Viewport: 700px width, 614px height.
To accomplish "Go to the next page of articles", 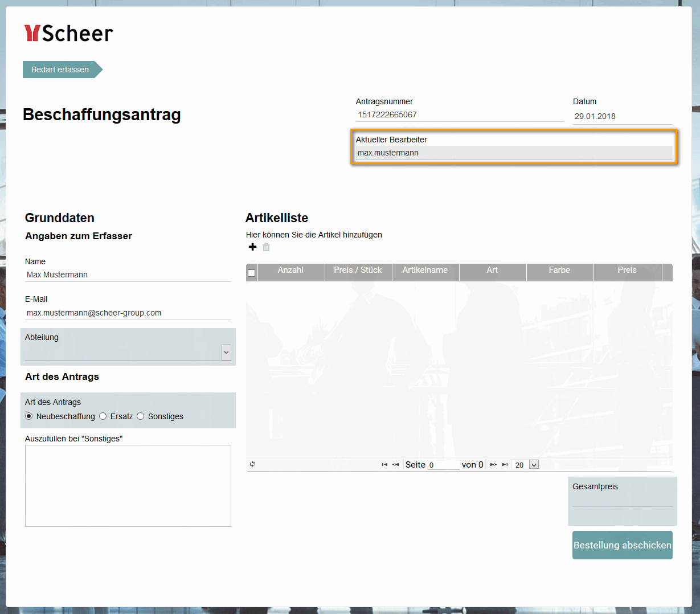I will tap(493, 464).
